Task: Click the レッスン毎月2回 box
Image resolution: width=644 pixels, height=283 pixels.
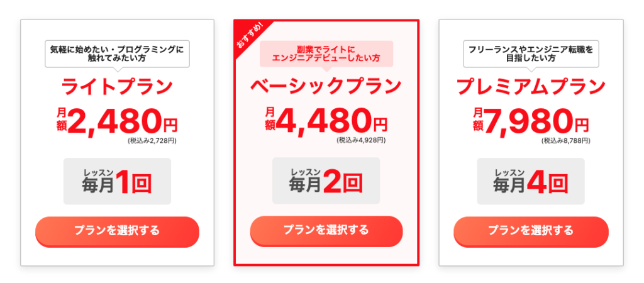Action: (x=326, y=180)
